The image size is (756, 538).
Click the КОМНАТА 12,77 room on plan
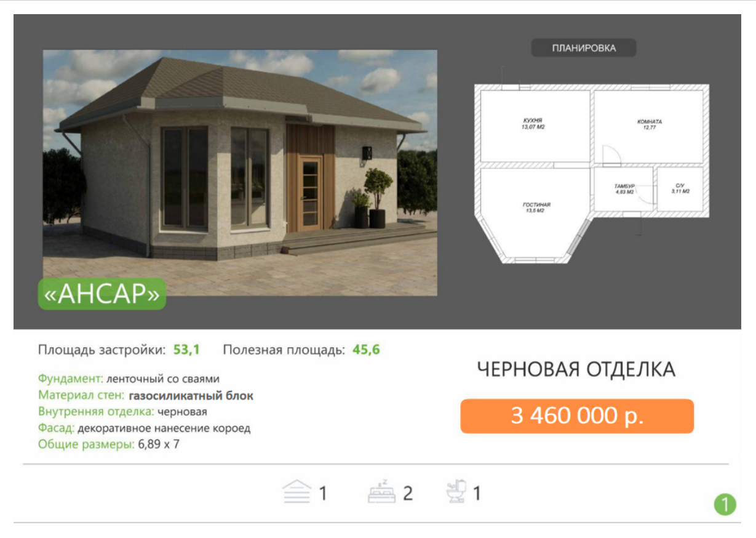pos(649,126)
